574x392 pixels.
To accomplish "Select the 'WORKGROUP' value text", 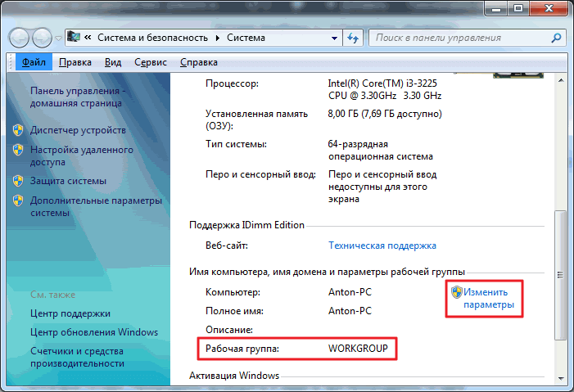I will 358,349.
